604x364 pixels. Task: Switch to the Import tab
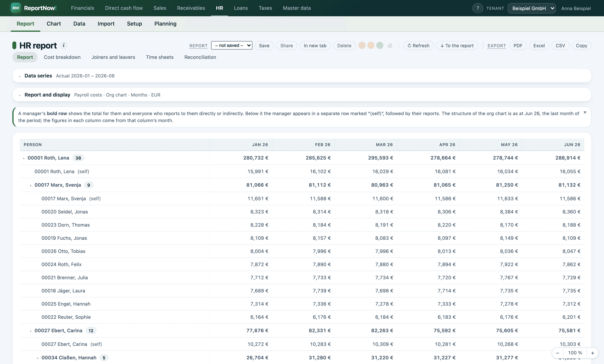(x=106, y=24)
